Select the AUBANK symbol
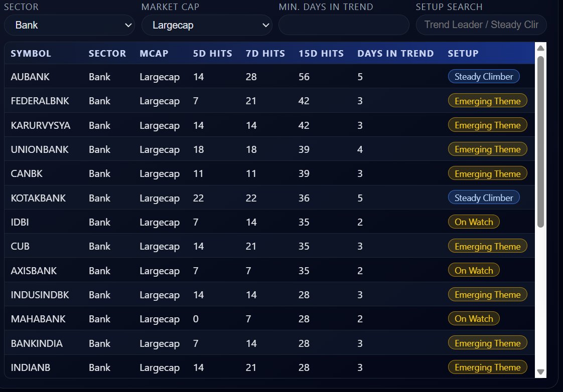 [30, 77]
